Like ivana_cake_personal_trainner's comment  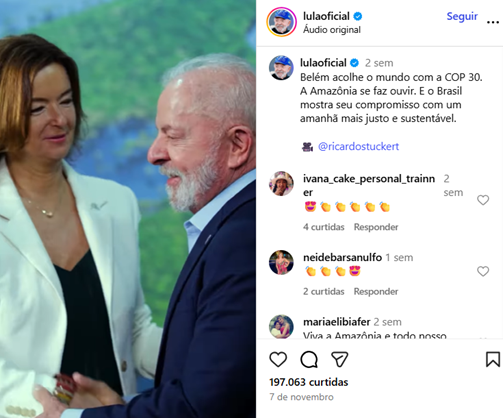(x=483, y=200)
